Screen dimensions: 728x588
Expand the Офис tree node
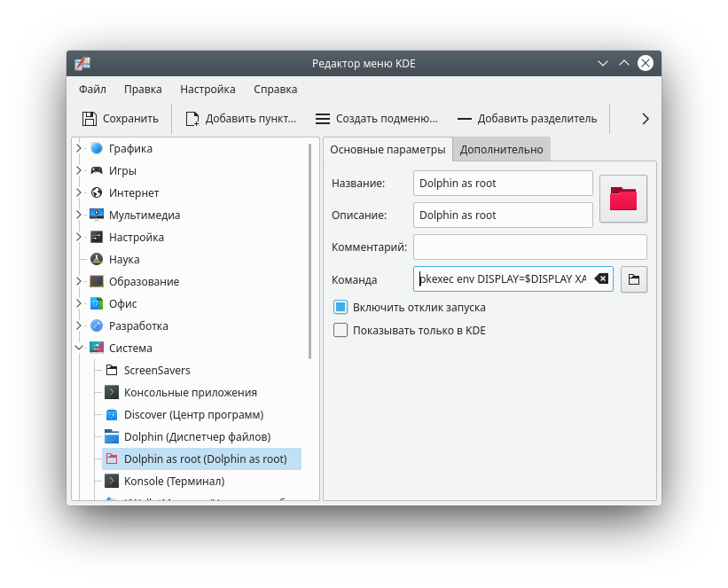pyautogui.click(x=79, y=303)
